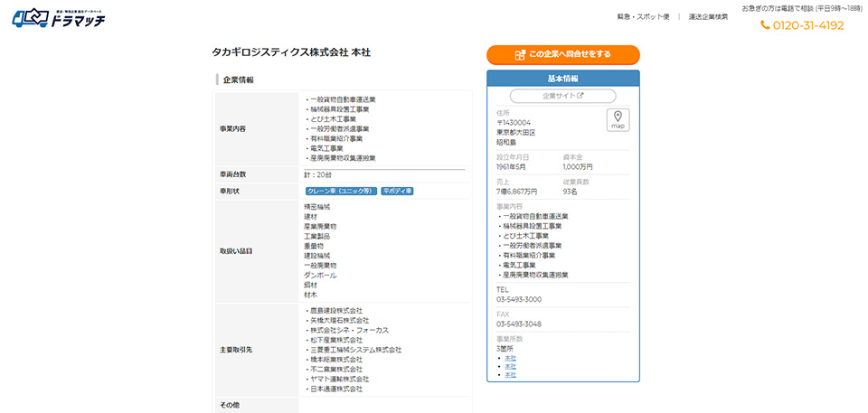
Task: Click address line 東京都大田区
Action: pos(516,133)
